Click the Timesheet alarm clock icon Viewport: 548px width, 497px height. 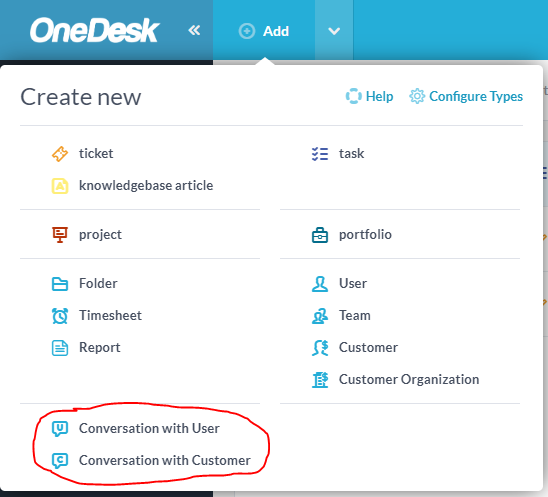[60, 316]
